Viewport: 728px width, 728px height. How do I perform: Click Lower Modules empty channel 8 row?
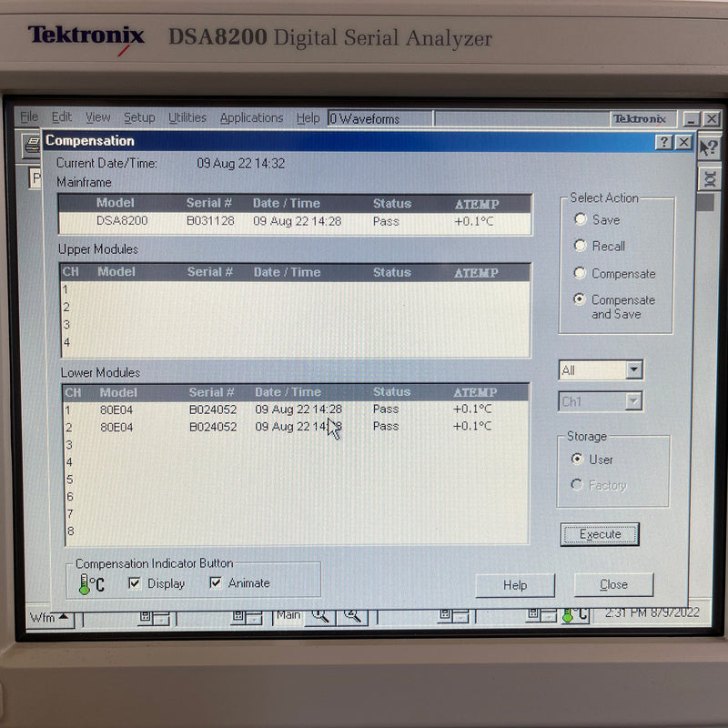[295, 531]
